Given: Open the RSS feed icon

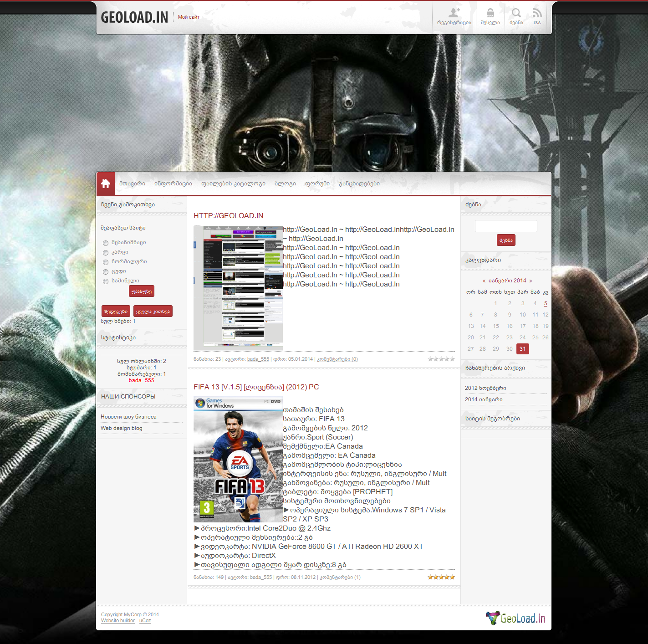Looking at the screenshot, I should [x=537, y=13].
